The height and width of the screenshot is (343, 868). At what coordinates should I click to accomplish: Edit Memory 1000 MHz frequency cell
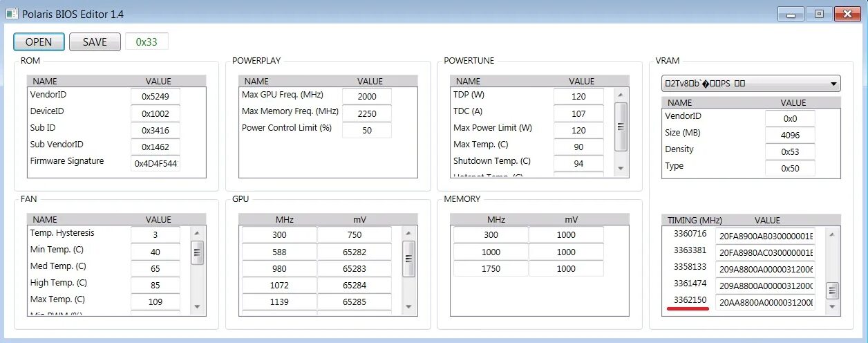click(491, 252)
